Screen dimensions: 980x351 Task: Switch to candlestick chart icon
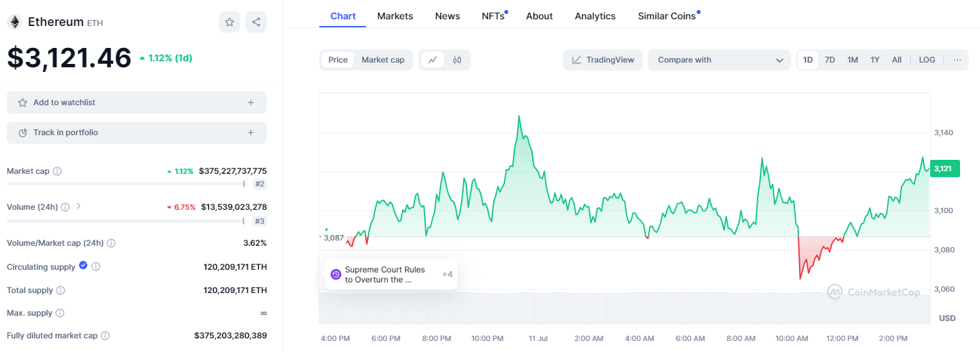point(457,60)
